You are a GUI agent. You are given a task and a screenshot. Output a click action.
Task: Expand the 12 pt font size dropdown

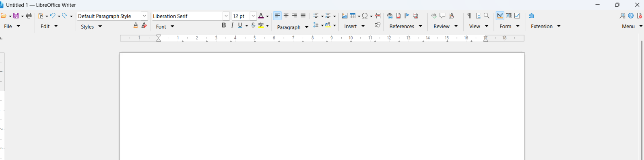253,16
